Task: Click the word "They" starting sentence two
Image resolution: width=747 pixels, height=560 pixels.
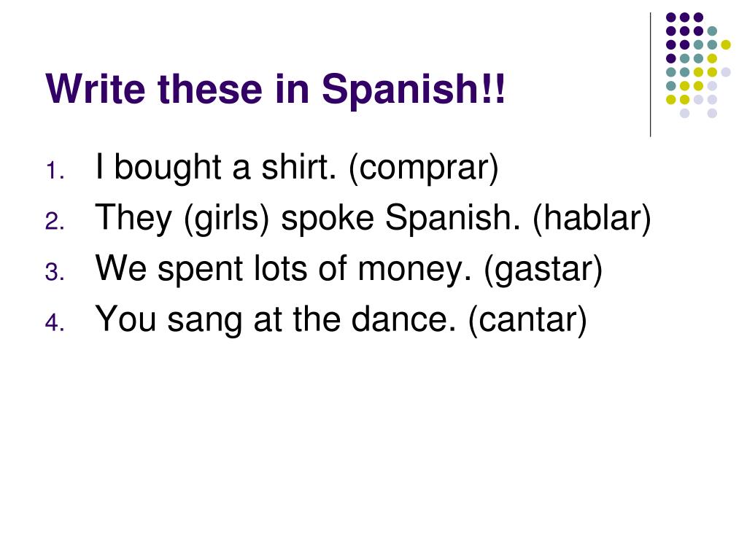Action: click(x=133, y=219)
